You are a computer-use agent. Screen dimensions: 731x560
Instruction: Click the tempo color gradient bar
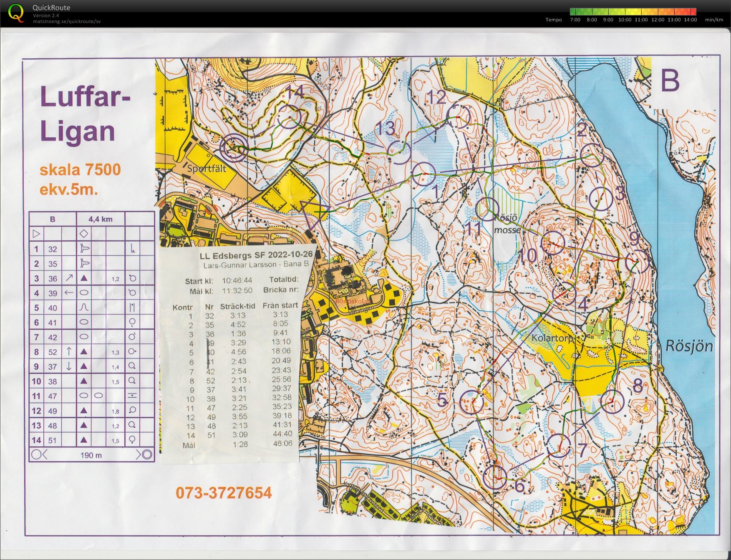tap(633, 12)
